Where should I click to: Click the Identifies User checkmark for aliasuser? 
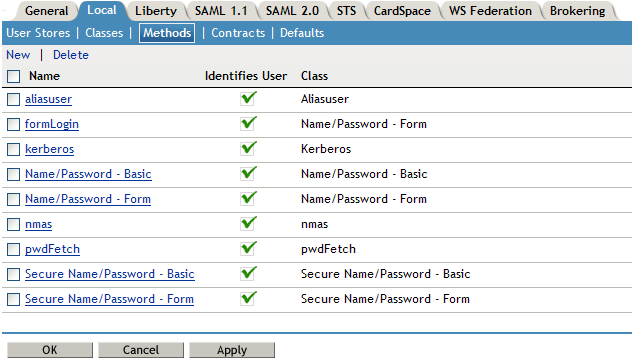(248, 98)
